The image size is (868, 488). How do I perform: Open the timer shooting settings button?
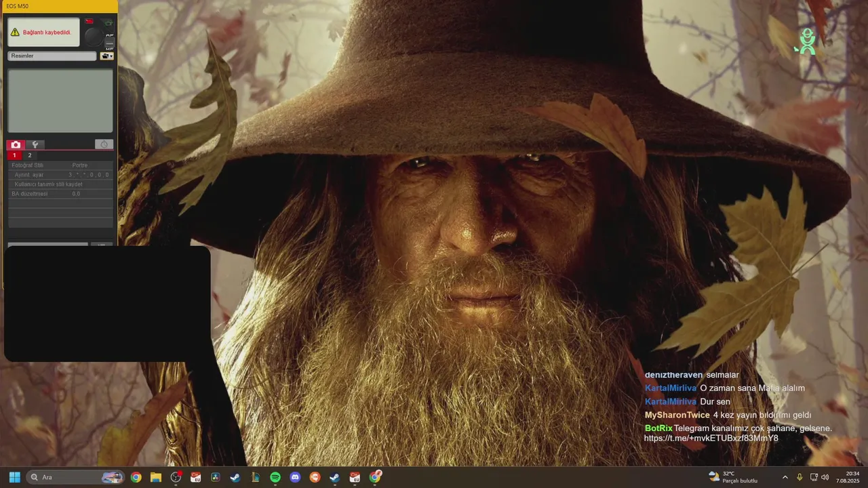coord(104,144)
